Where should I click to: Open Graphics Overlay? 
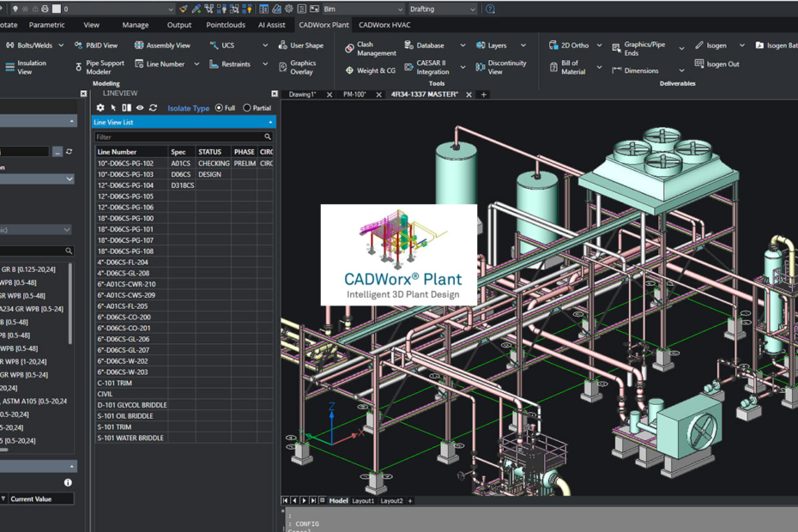pyautogui.click(x=298, y=67)
